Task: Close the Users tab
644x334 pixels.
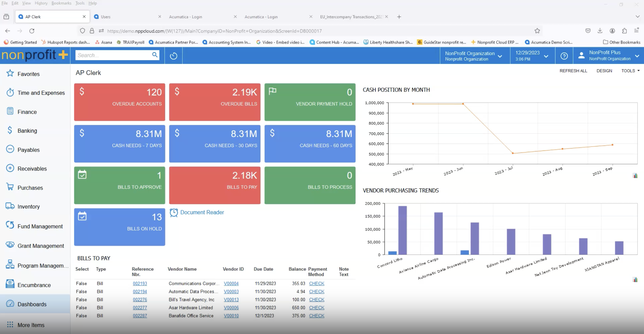Action: click(160, 16)
